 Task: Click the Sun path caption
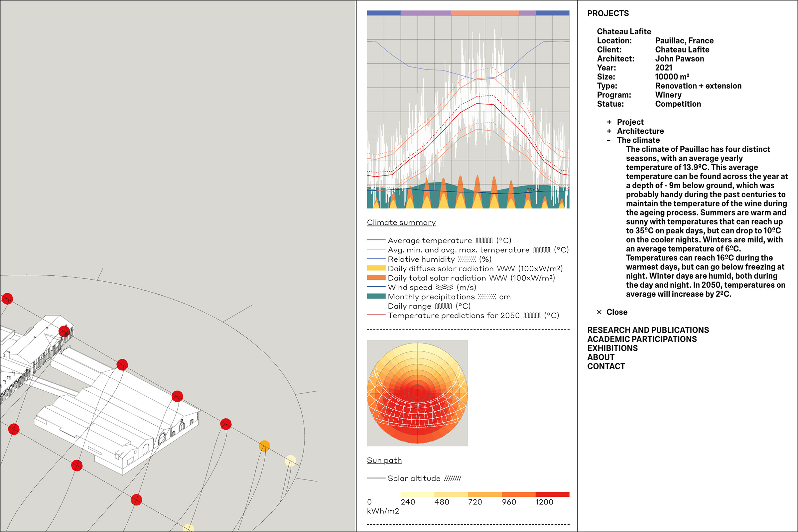click(384, 461)
